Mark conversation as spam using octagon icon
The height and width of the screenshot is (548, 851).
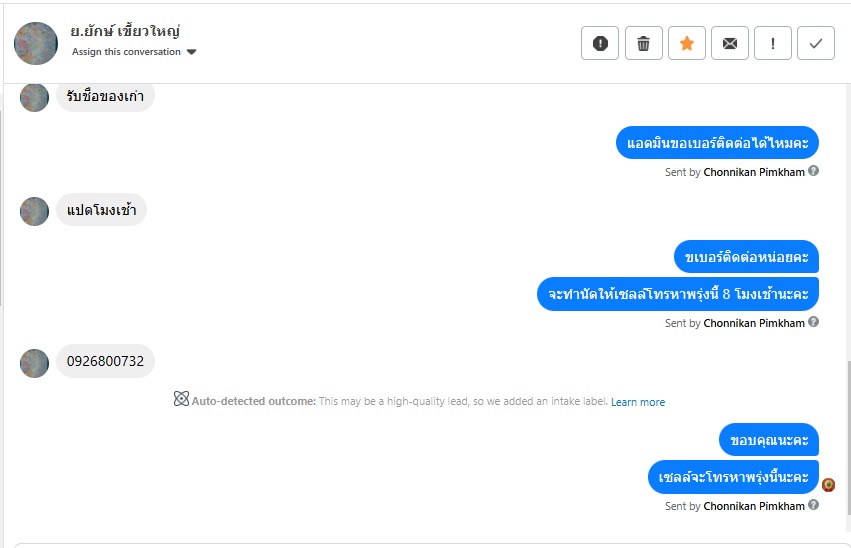[600, 43]
